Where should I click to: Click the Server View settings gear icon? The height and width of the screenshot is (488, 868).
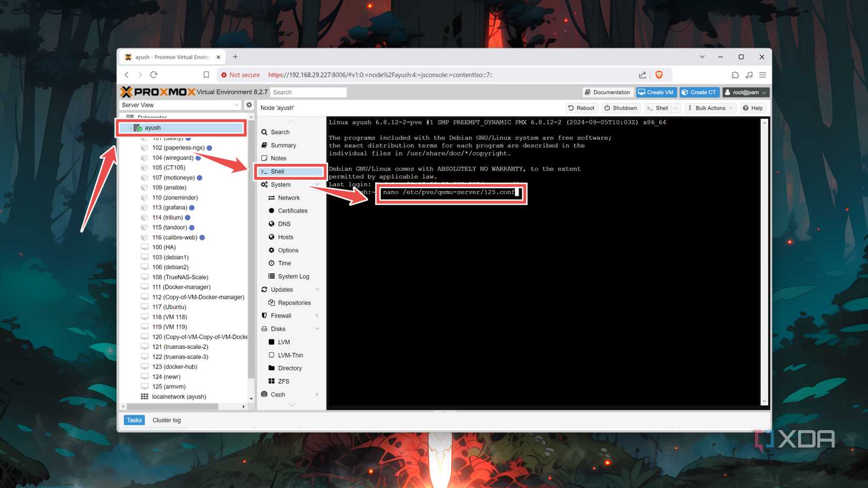tap(249, 105)
